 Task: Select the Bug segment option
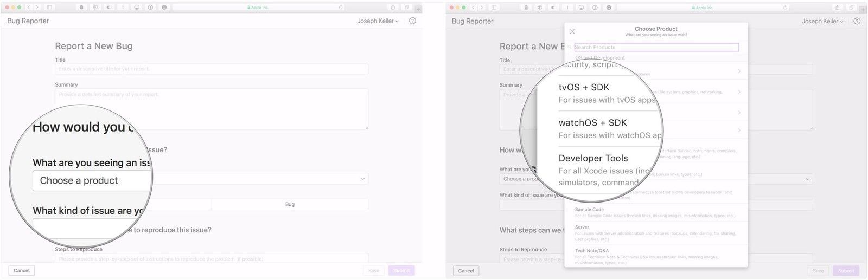(x=290, y=204)
